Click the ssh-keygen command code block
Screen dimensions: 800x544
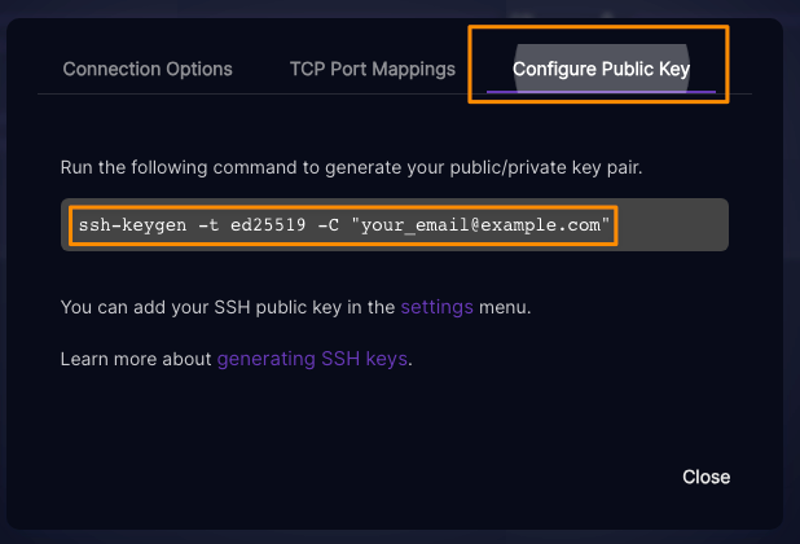click(x=394, y=225)
